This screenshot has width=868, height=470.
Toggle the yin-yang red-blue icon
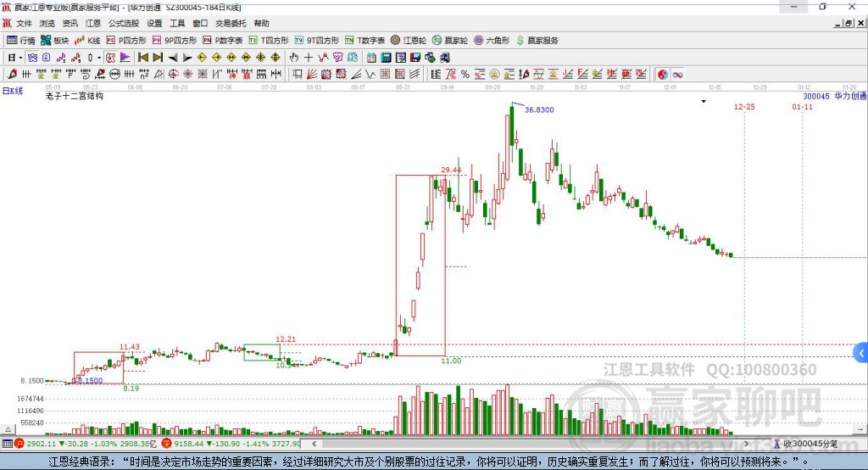click(663, 75)
